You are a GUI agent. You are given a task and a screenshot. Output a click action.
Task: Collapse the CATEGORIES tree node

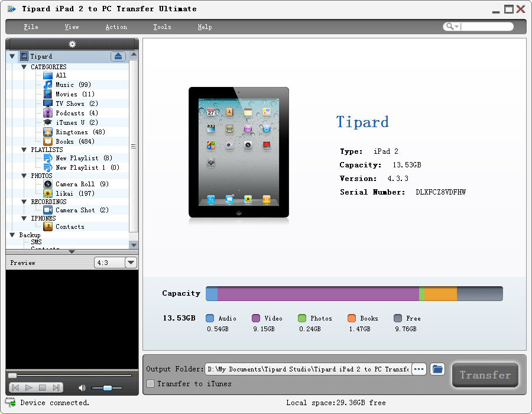pos(24,67)
